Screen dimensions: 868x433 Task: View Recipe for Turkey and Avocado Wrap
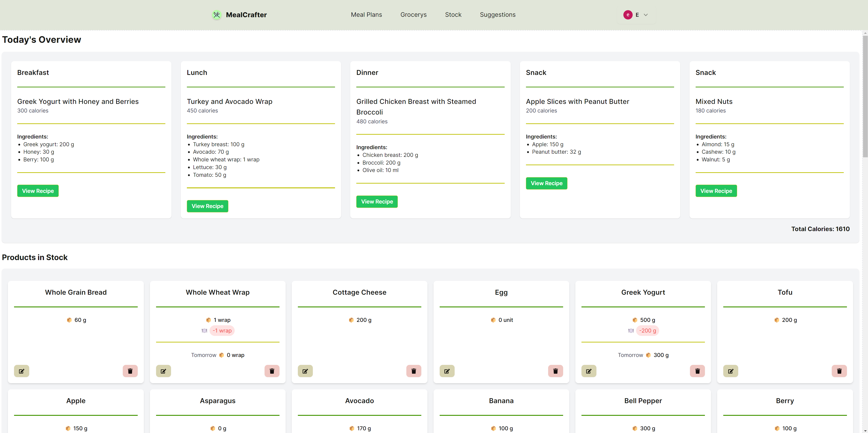[x=207, y=206]
